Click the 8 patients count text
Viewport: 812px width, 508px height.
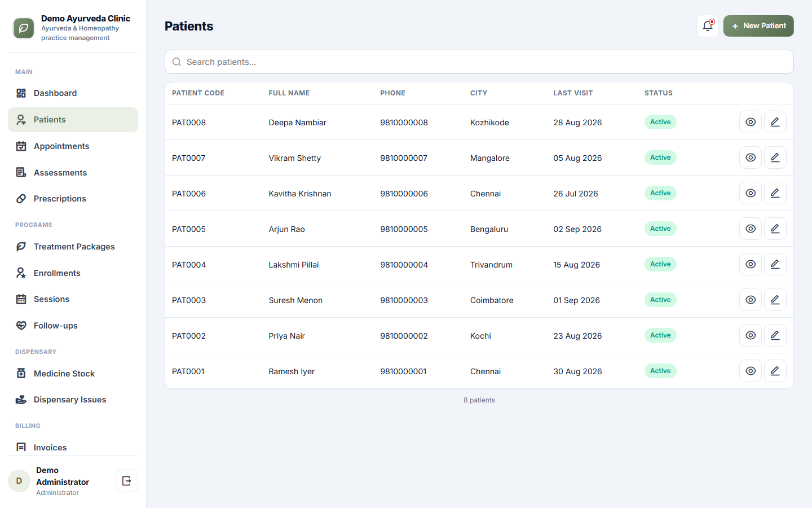coord(479,400)
